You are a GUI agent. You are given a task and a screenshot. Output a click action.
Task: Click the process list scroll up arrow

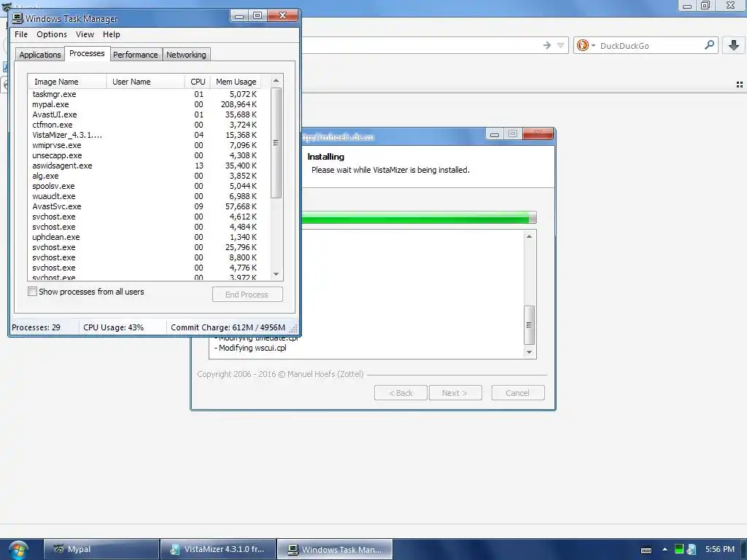tap(276, 81)
